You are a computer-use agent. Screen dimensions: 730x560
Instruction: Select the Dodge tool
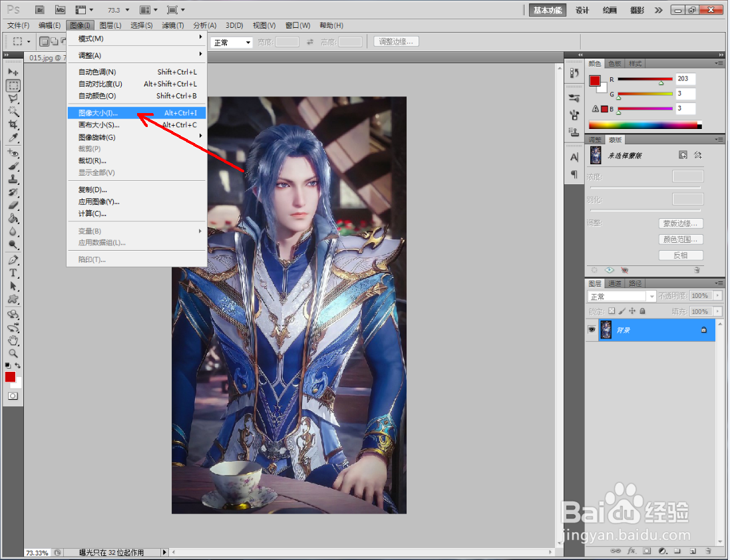[x=13, y=244]
